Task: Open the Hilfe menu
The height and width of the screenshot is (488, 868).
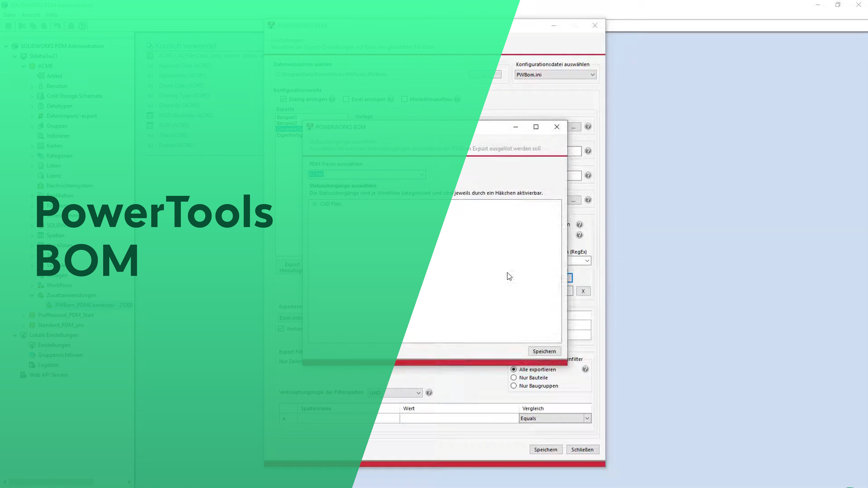Action: (52, 15)
